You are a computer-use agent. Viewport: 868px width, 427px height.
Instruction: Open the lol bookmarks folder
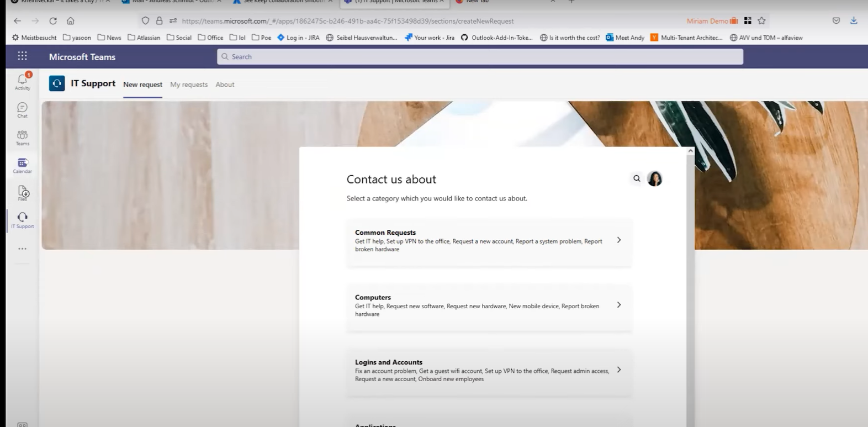(x=237, y=38)
